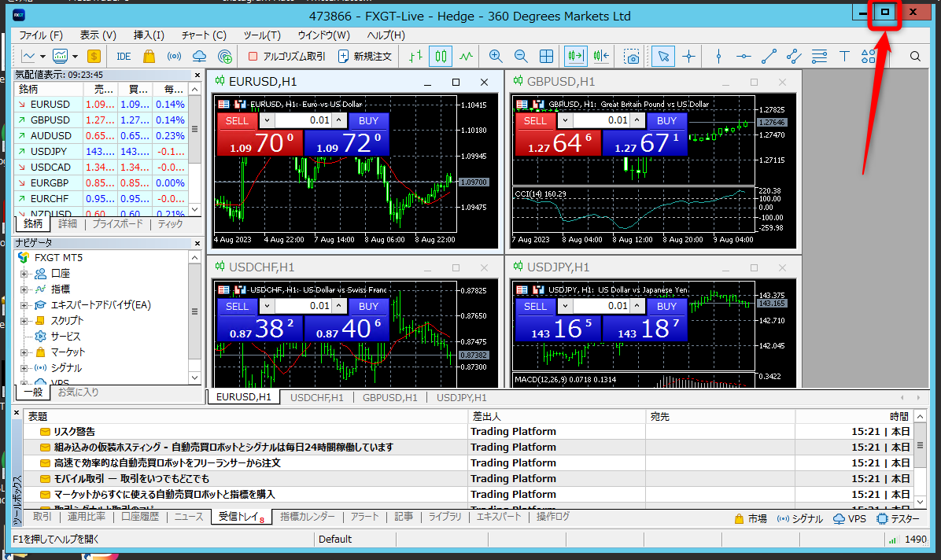Click the dollar sign toolbar icon
Screen dimensions: 941x560
(94, 57)
